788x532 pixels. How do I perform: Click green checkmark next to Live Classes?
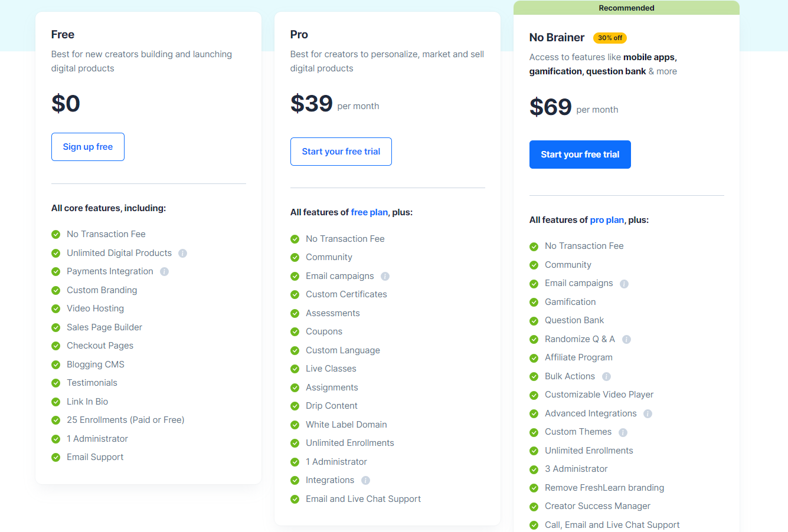[x=295, y=369]
